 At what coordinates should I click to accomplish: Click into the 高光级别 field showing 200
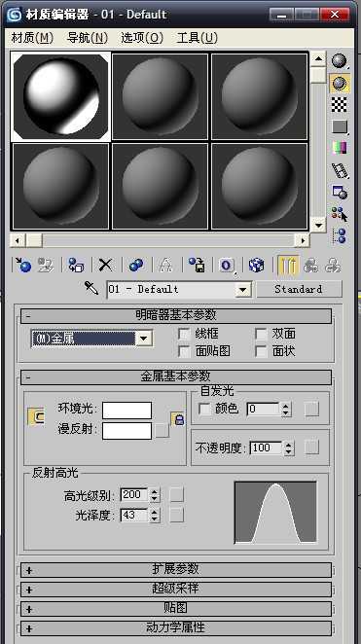(x=134, y=494)
